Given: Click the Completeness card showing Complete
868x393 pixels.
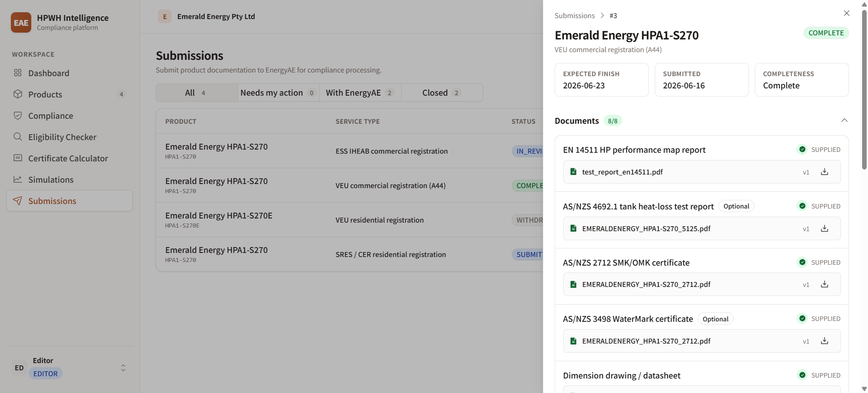Looking at the screenshot, I should (x=801, y=80).
